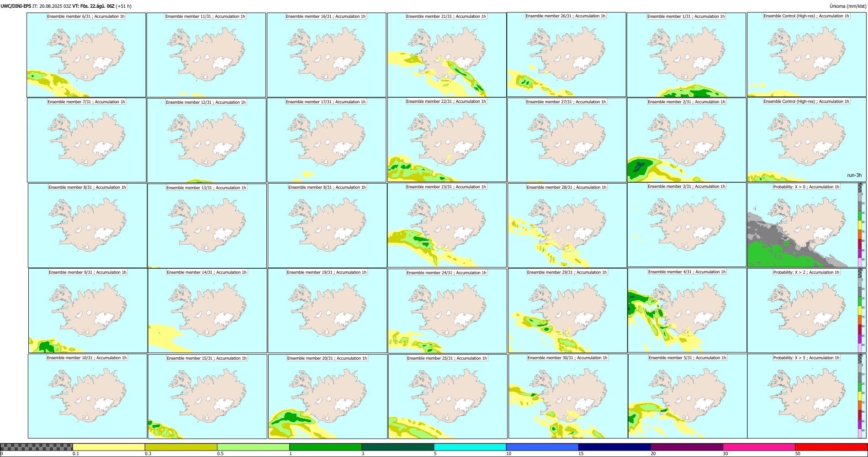Image resolution: width=868 pixels, height=457 pixels.
Task: Open the Ensemble member 2/31 precipitation map
Action: tap(687, 140)
